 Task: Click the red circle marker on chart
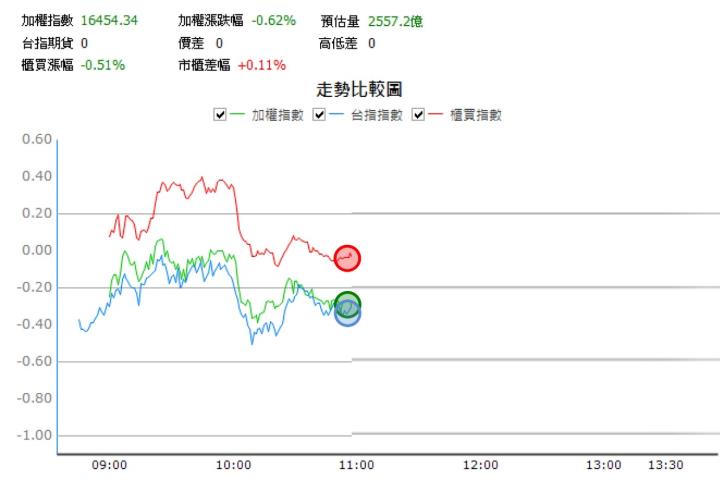tap(347, 258)
